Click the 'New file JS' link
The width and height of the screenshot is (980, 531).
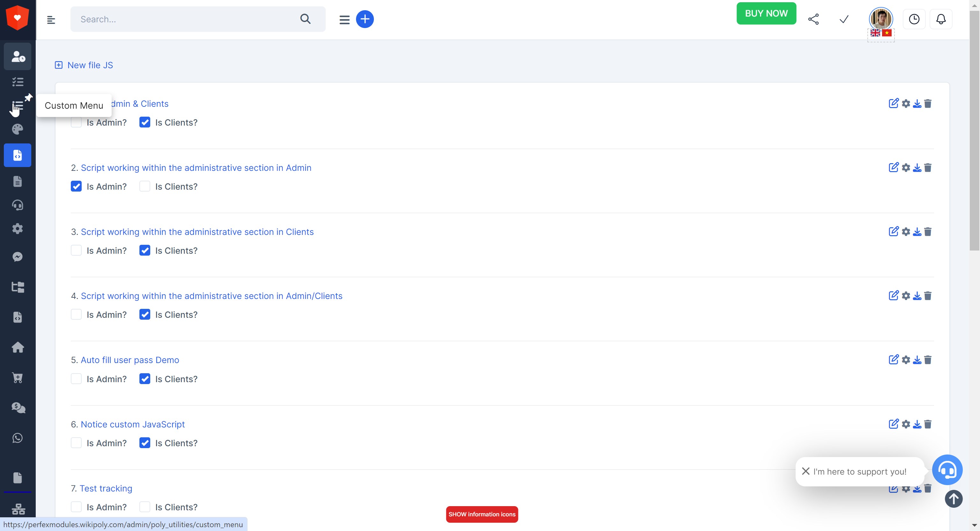click(x=90, y=65)
